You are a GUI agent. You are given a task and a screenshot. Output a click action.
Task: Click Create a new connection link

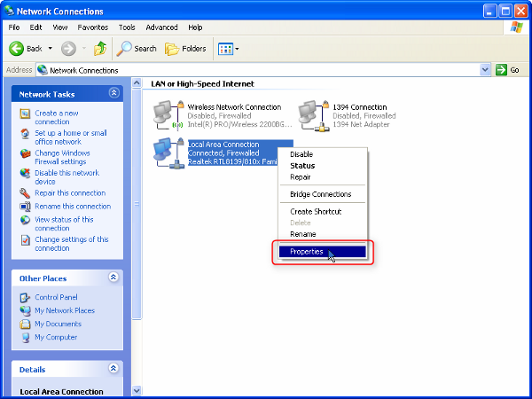click(57, 117)
